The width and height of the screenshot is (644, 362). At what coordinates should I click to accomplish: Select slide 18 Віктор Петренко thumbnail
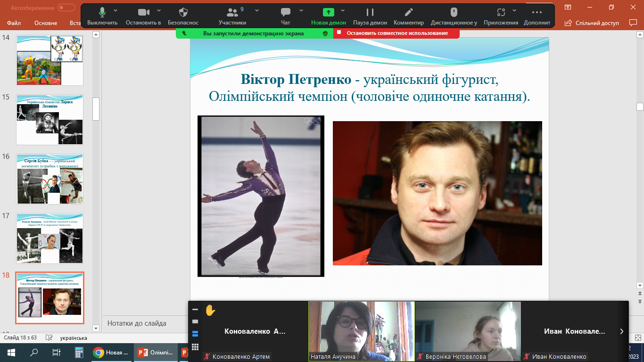[50, 297]
